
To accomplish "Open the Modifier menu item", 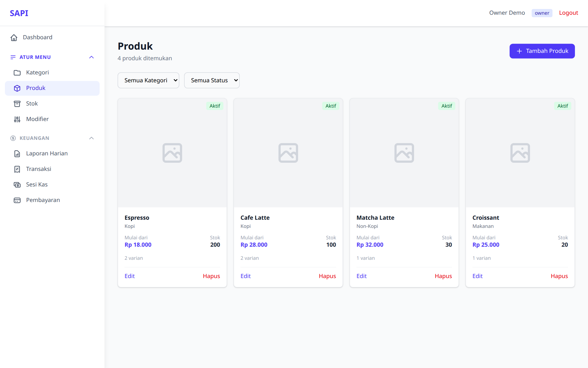I will (x=52, y=119).
